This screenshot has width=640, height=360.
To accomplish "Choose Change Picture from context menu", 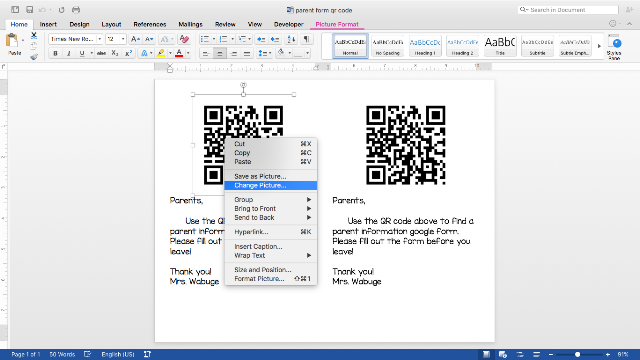I will pos(271,185).
